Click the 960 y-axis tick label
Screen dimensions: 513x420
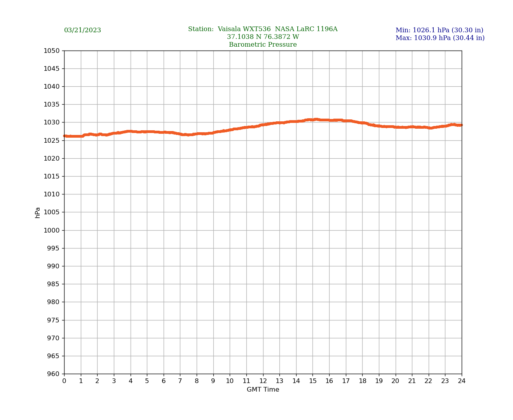coord(53,374)
